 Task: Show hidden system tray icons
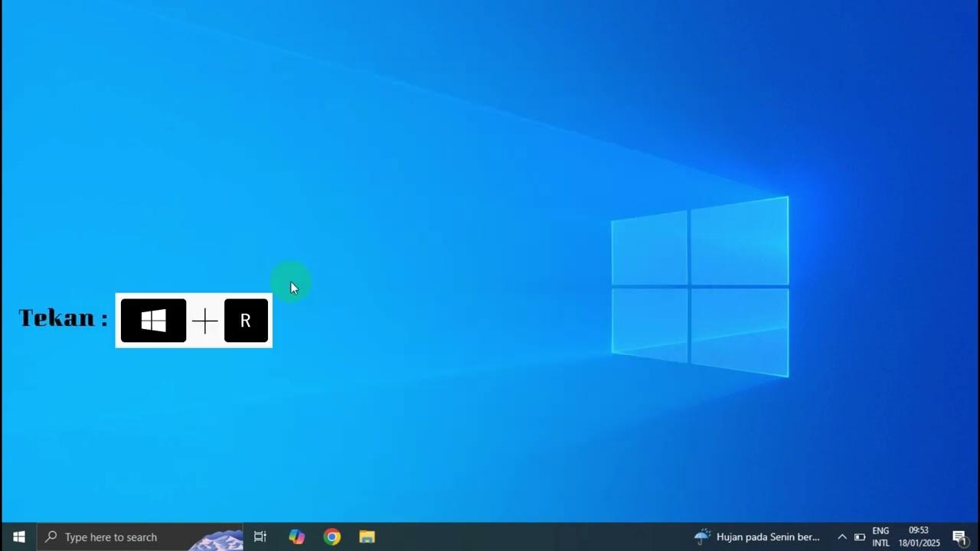coord(842,537)
